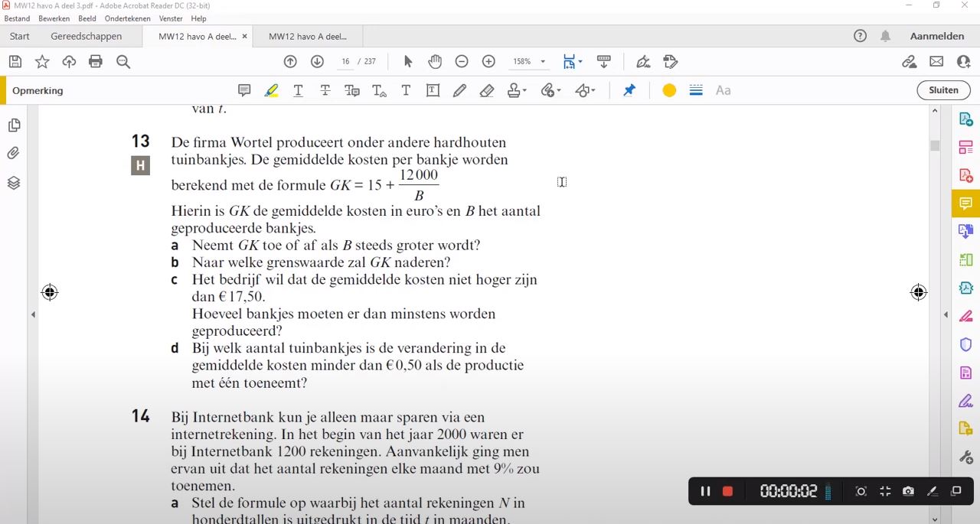Select the yellow highlight text tool
The image size is (980, 524).
coord(271,90)
